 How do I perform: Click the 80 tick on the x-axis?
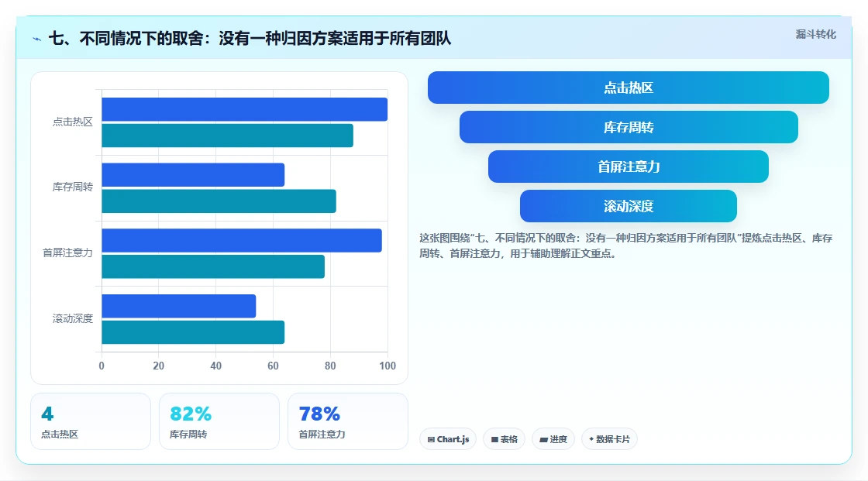(330, 366)
